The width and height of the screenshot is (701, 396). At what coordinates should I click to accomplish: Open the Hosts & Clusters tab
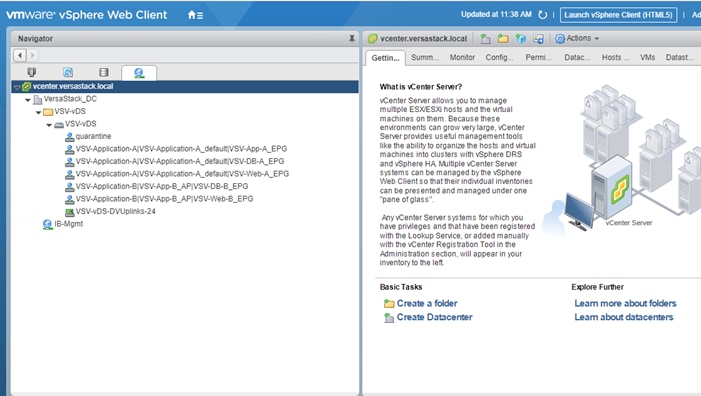coord(615,57)
